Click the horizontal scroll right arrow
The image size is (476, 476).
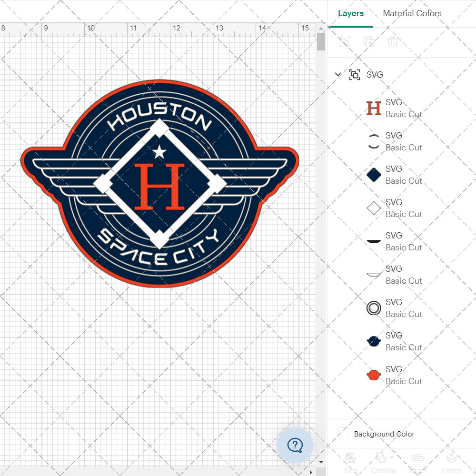tap(311, 472)
